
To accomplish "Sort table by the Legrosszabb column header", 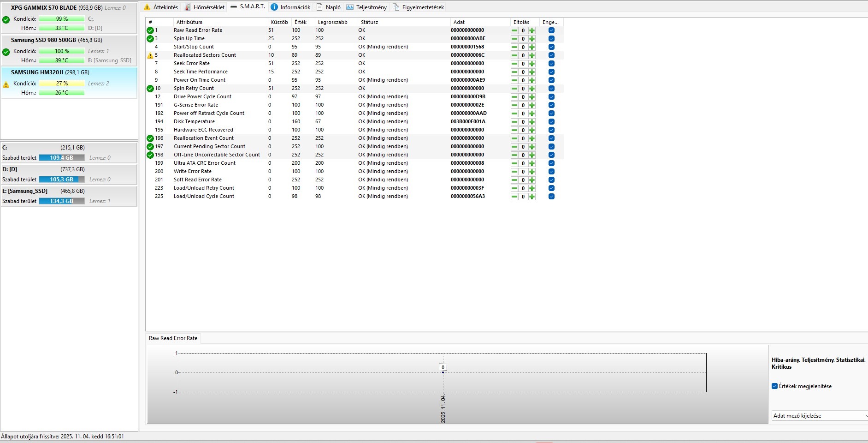I will click(337, 22).
